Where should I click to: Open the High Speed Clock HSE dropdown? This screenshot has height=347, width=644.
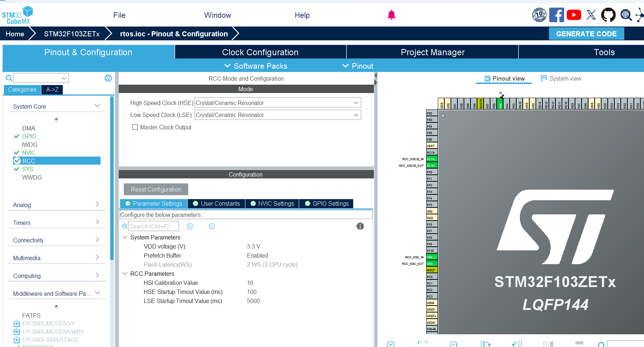pos(278,103)
